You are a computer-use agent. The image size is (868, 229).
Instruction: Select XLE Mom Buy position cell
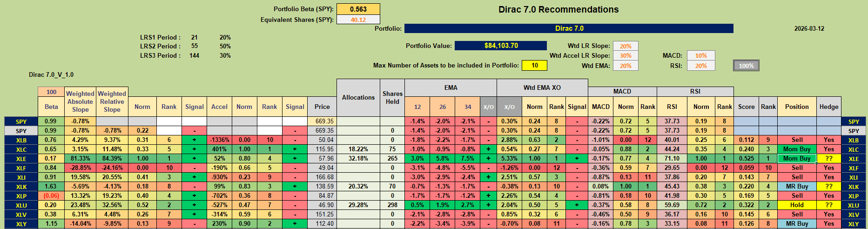pos(797,159)
